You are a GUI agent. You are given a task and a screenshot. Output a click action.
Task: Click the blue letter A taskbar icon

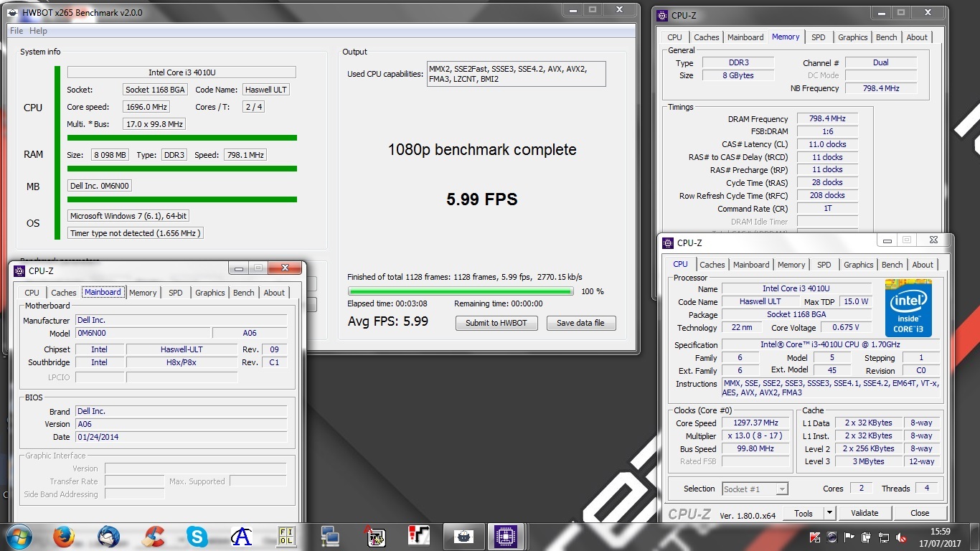point(242,536)
